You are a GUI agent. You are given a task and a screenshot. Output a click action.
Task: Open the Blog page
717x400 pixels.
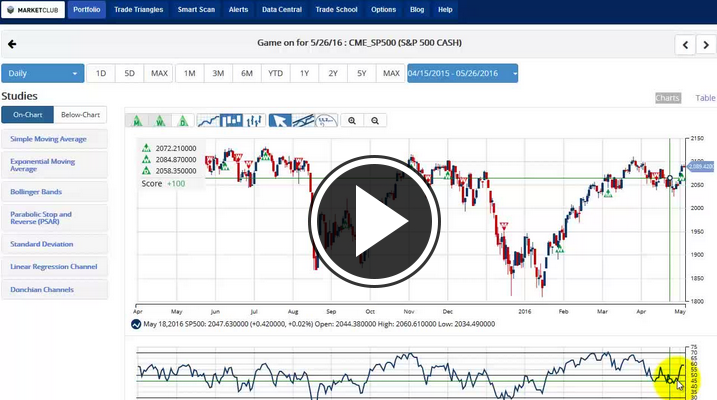pos(417,10)
